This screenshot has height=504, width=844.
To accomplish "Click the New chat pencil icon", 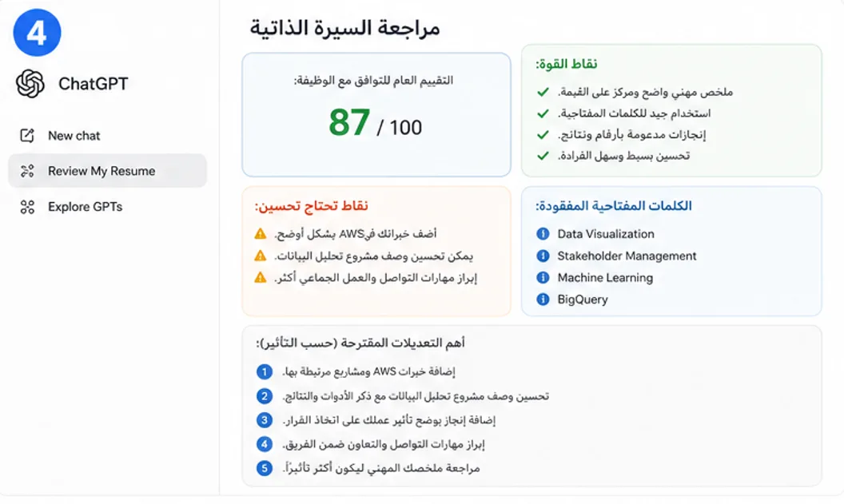I will (x=27, y=136).
